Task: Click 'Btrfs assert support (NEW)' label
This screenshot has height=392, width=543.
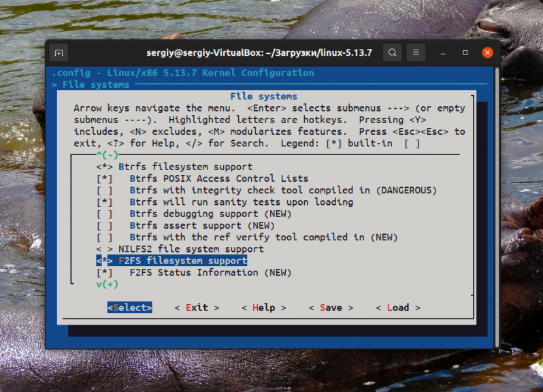Action: tap(202, 226)
